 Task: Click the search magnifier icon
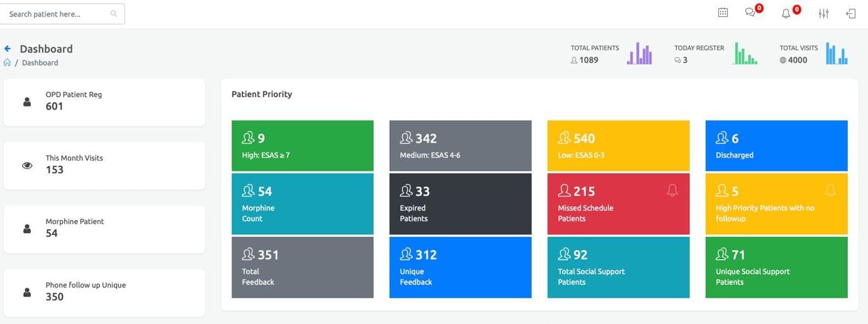[113, 13]
